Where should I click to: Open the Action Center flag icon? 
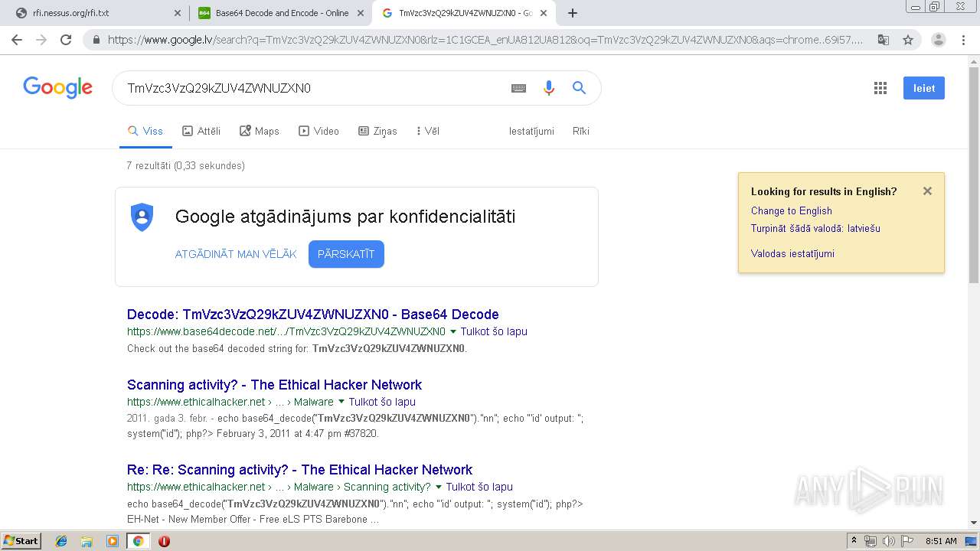(906, 541)
